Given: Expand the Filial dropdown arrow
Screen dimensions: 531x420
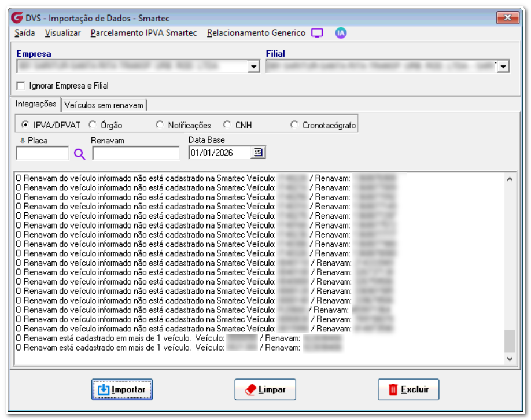Looking at the screenshot, I should pyautogui.click(x=503, y=67).
